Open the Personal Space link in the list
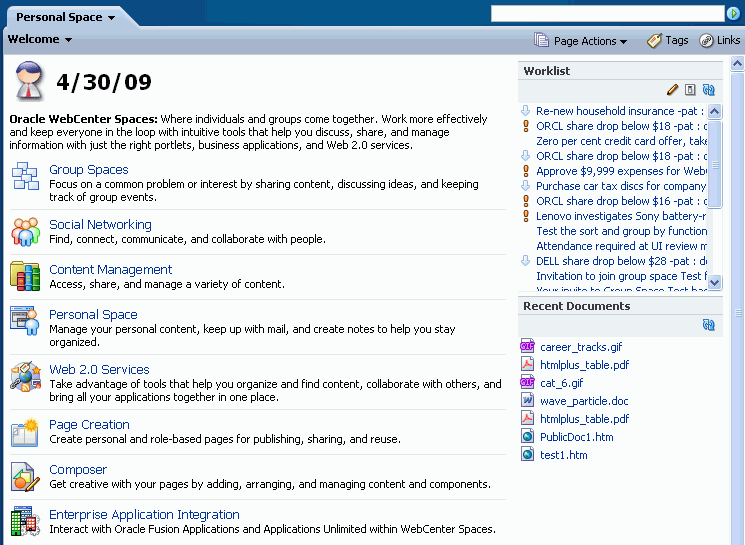Image resolution: width=745 pixels, height=545 pixels. pos(93,315)
